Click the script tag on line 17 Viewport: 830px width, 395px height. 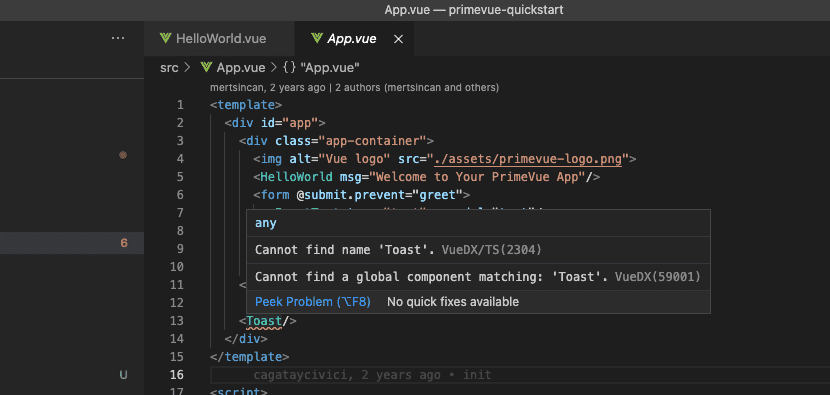click(239, 391)
